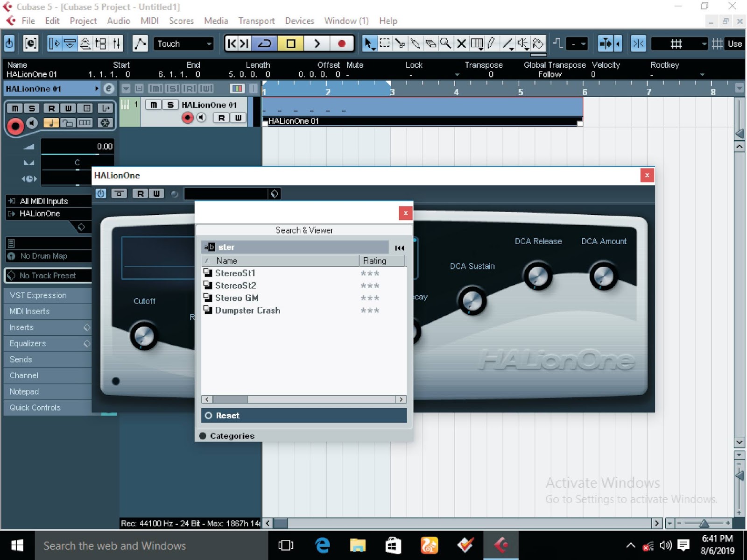Activate the Erase tool
This screenshot has height=560, width=747.
tap(430, 43)
